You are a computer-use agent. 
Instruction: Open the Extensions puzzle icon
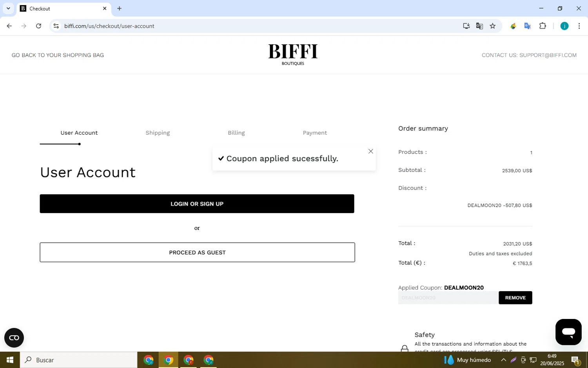tap(543, 26)
